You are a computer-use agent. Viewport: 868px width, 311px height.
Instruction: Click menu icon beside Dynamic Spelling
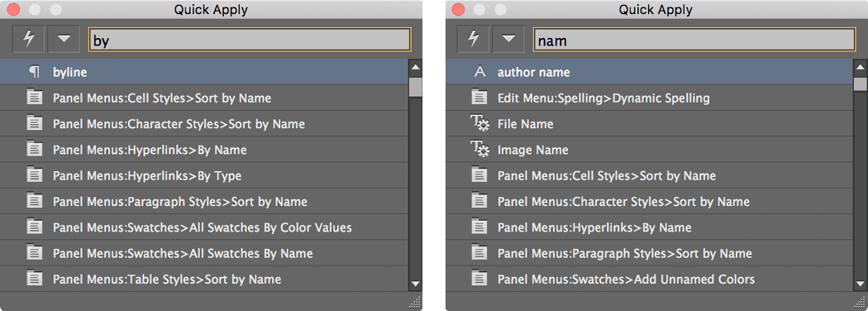tap(479, 98)
